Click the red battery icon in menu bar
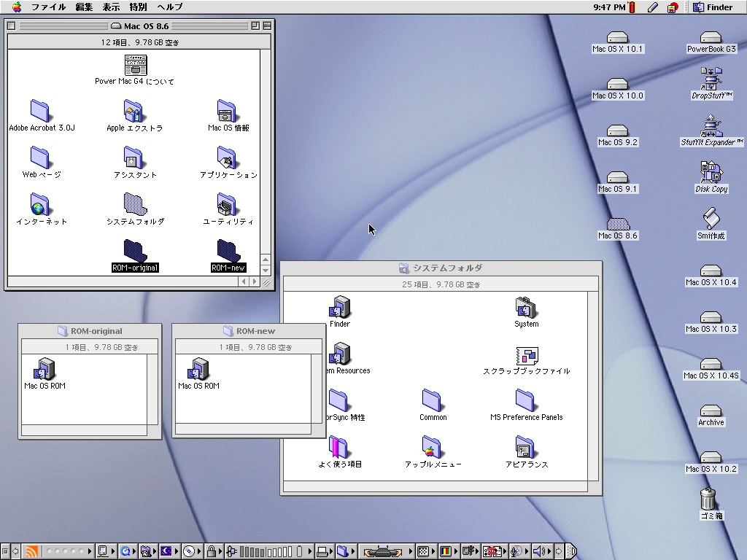 coord(632,7)
